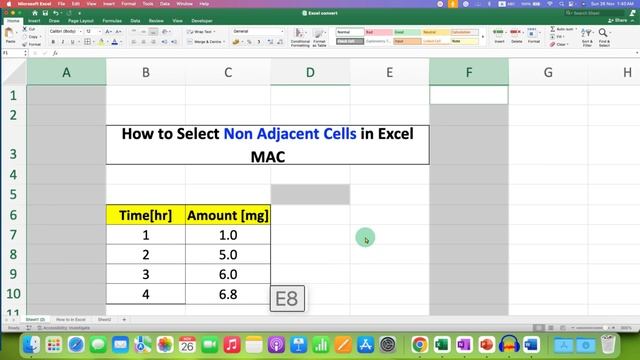
Task: Click the comma style icon
Action: pyautogui.click(x=259, y=42)
